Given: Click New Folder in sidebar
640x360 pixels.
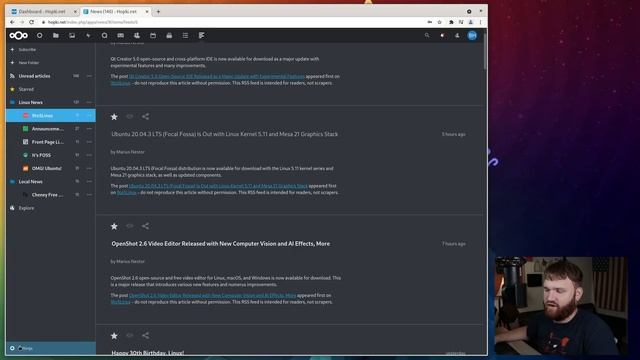Looking at the screenshot, I should 29,63.
